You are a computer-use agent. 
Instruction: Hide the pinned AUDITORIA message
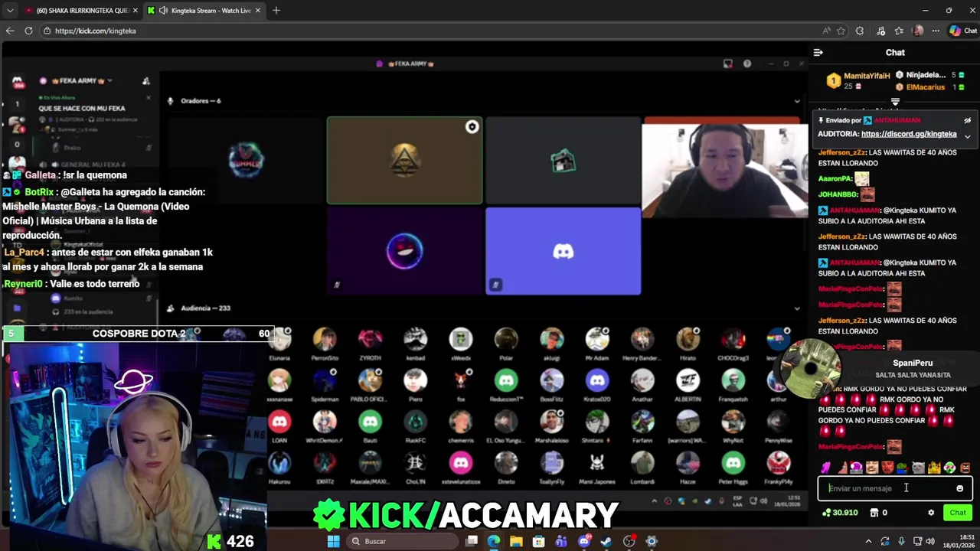click(x=967, y=120)
